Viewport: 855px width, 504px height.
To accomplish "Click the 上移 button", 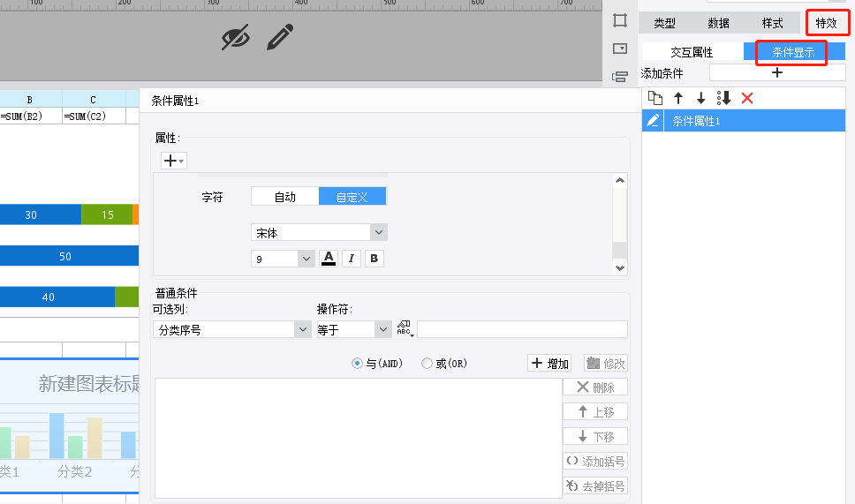I will tap(595, 412).
